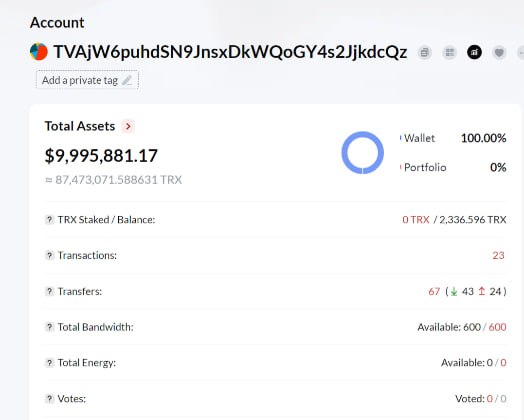Image resolution: width=524 pixels, height=420 pixels.
Task: Open help icon beside Transactions
Action: (x=49, y=256)
